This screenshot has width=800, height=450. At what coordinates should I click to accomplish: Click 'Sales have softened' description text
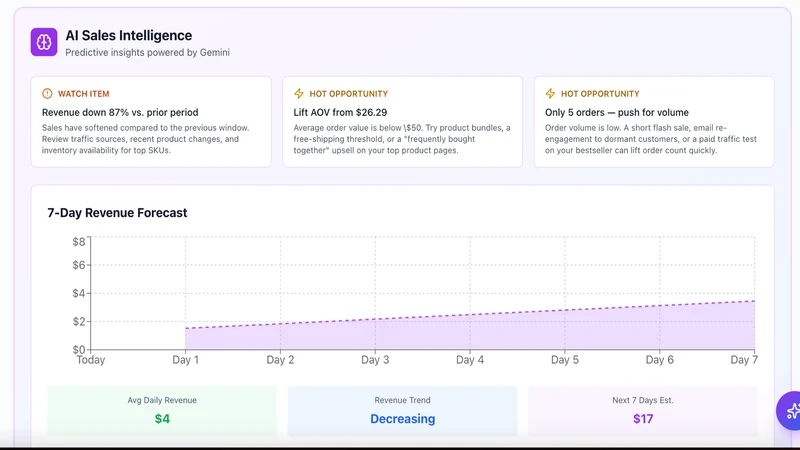(x=145, y=139)
